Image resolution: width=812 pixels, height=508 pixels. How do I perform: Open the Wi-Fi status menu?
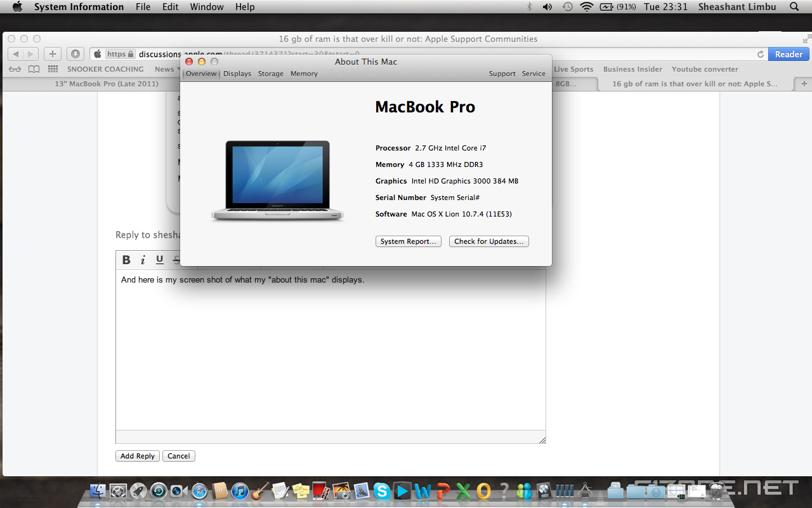pos(587,7)
